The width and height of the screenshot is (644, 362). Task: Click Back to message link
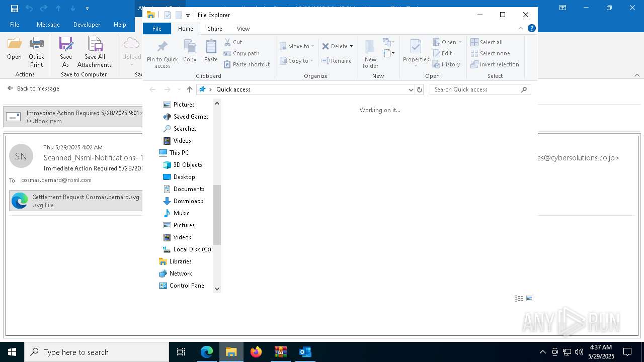point(33,88)
